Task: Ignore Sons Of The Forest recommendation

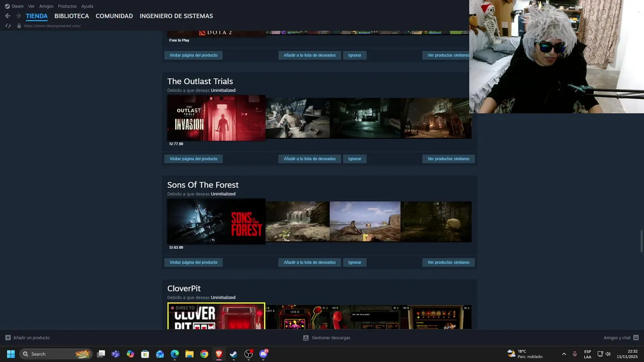Action: coord(355,262)
